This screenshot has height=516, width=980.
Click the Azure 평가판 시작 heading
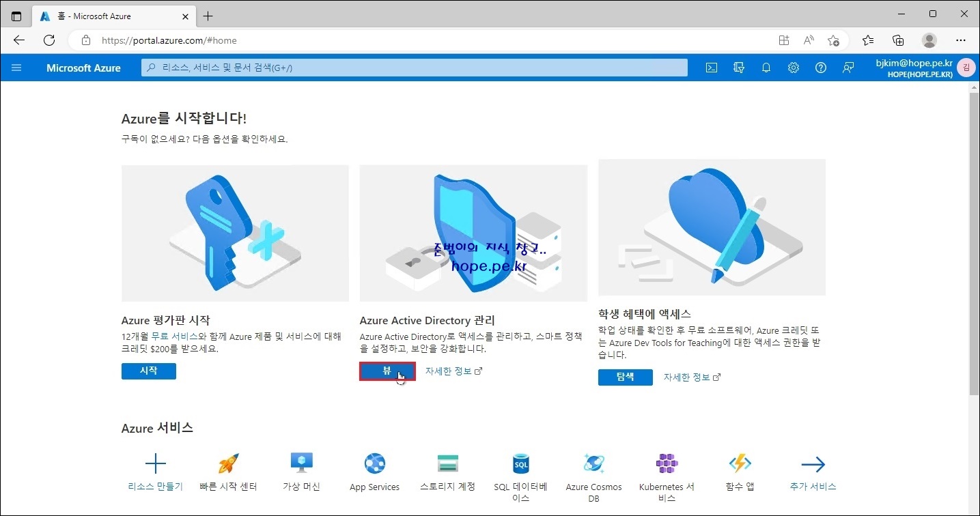pos(166,320)
